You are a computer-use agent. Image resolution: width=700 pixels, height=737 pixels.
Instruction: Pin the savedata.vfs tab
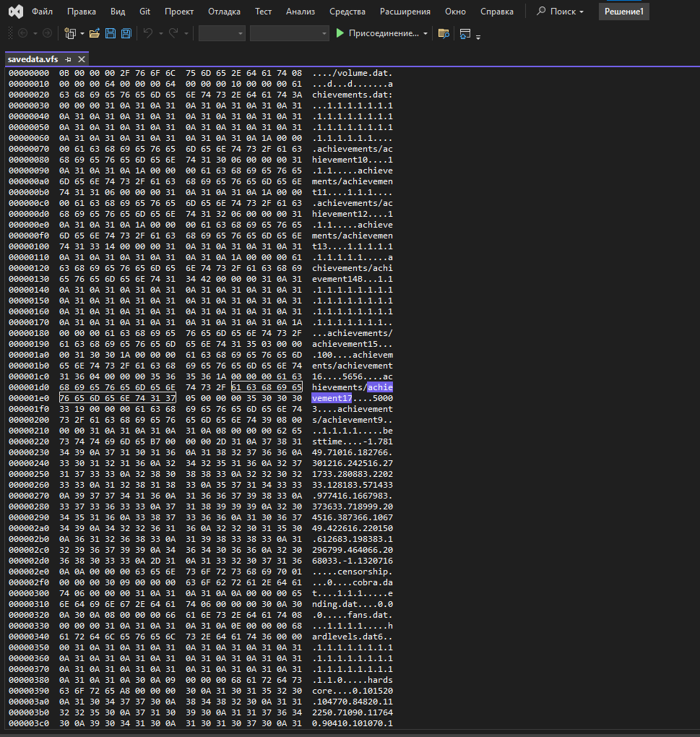pyautogui.click(x=68, y=59)
